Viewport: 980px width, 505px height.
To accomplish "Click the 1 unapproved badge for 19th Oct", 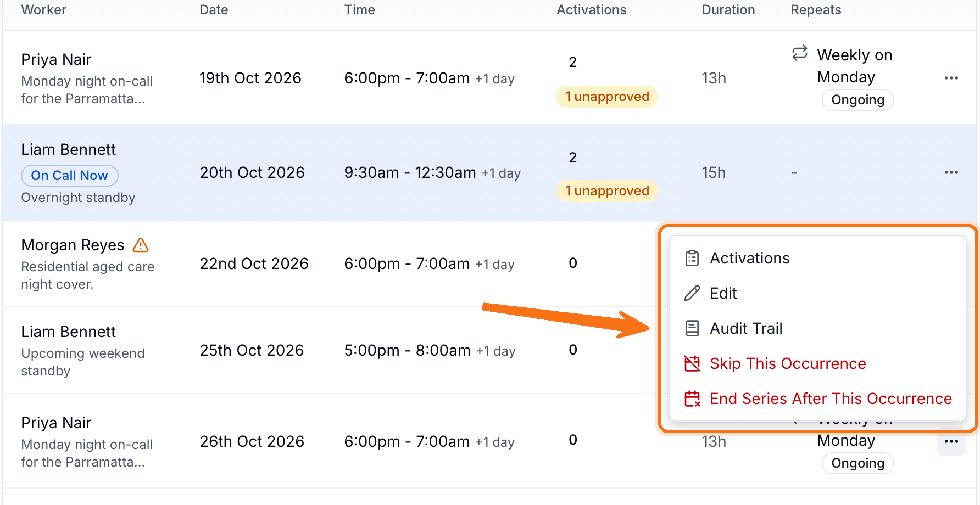I will [607, 97].
